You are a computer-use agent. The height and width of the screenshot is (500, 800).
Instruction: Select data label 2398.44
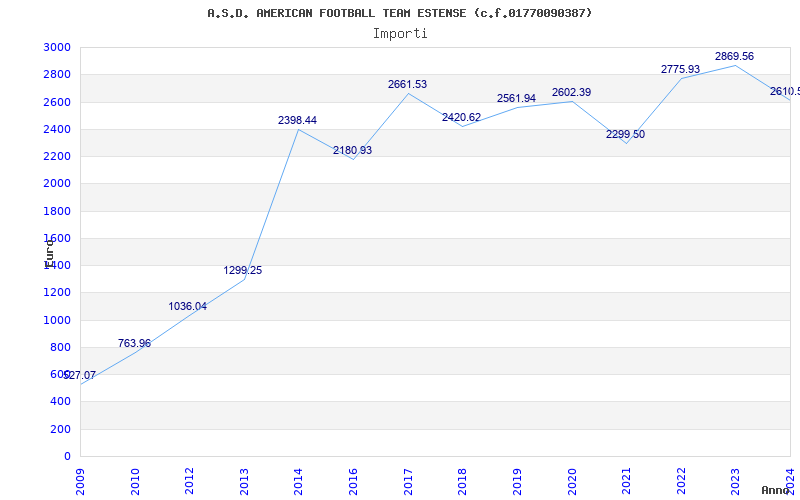click(x=297, y=120)
